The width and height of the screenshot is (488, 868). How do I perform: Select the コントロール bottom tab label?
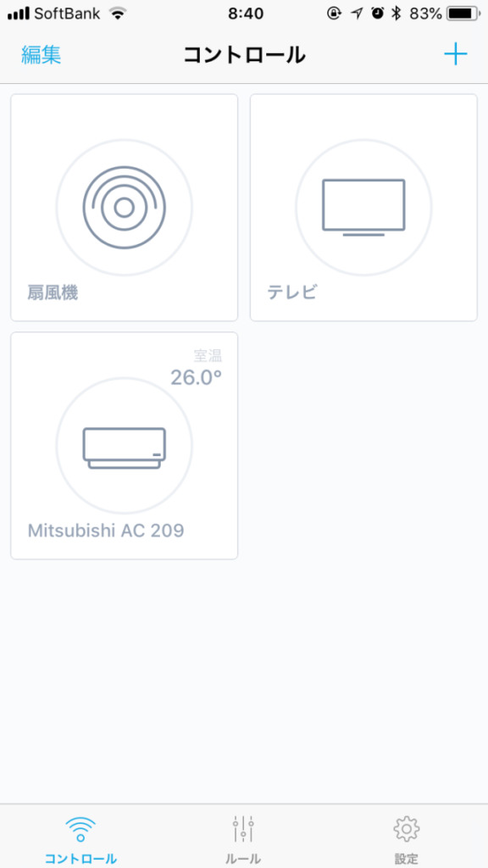pos(80,859)
